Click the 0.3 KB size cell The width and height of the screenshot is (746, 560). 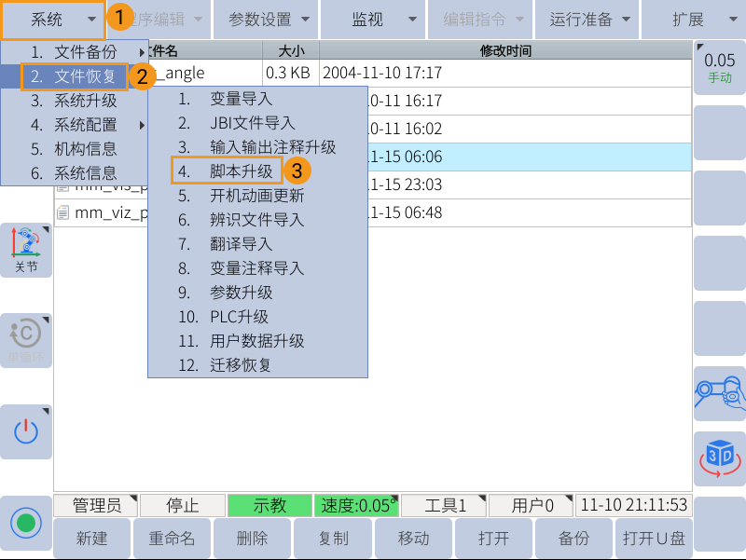(x=291, y=73)
